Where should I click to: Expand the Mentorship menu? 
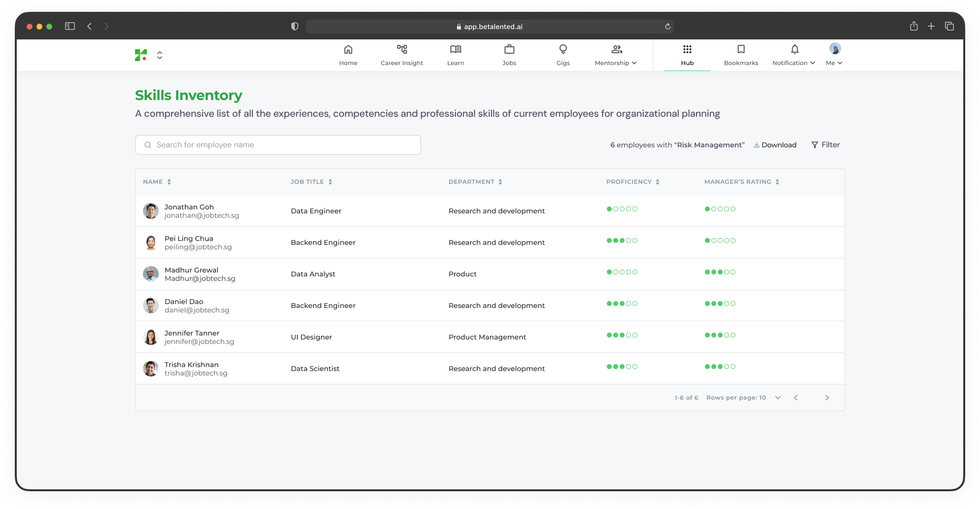coord(616,55)
